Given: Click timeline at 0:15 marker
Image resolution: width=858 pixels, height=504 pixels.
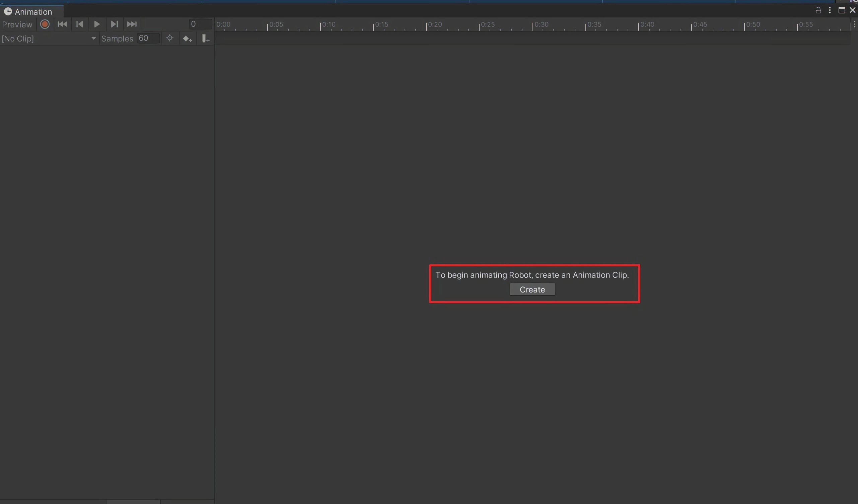Looking at the screenshot, I should point(382,24).
